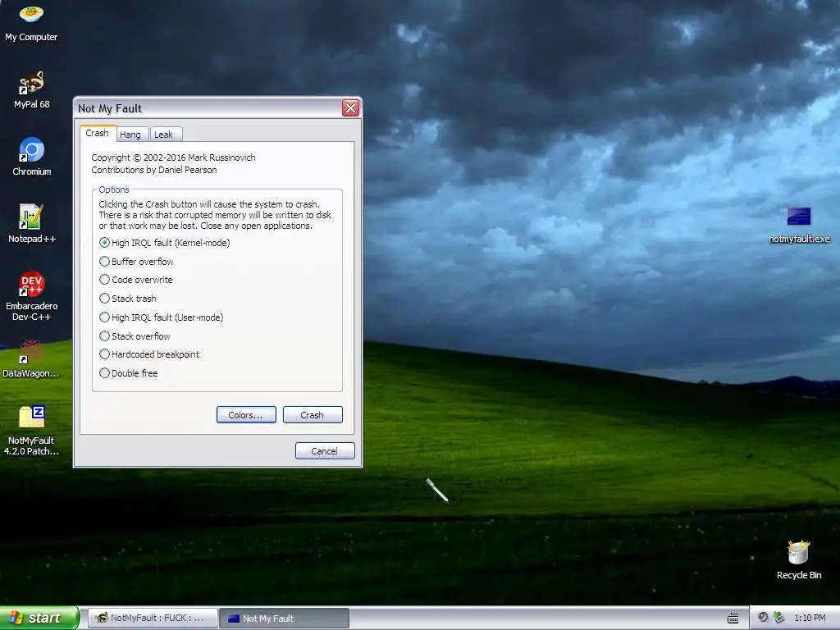Switch to the Crash tab
The width and height of the screenshot is (840, 630).
pos(97,133)
